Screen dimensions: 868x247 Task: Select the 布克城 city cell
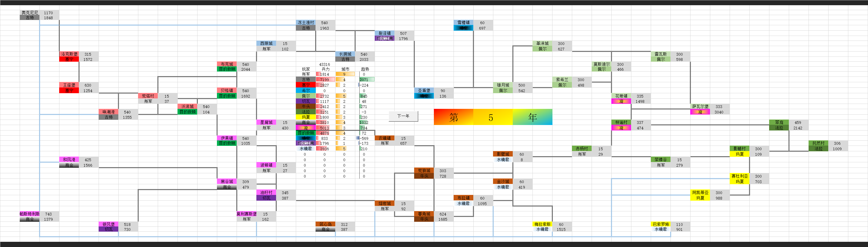227,64
